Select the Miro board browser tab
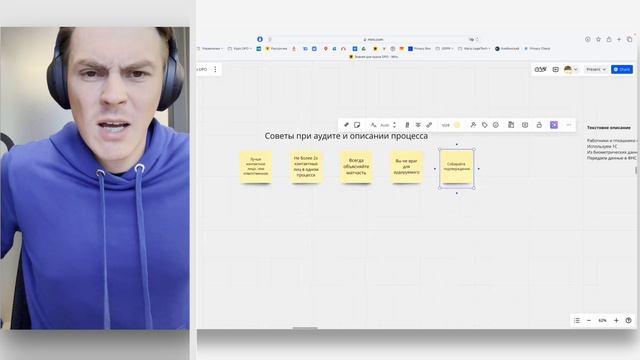Image resolution: width=640 pixels, height=360 pixels. tap(373, 57)
